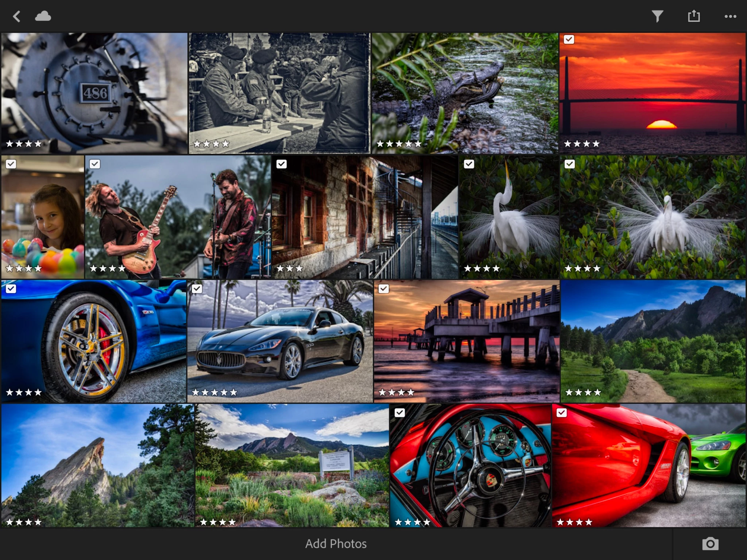The image size is (747, 560).
Task: Launch the camera from bottom bar
Action: 710,544
